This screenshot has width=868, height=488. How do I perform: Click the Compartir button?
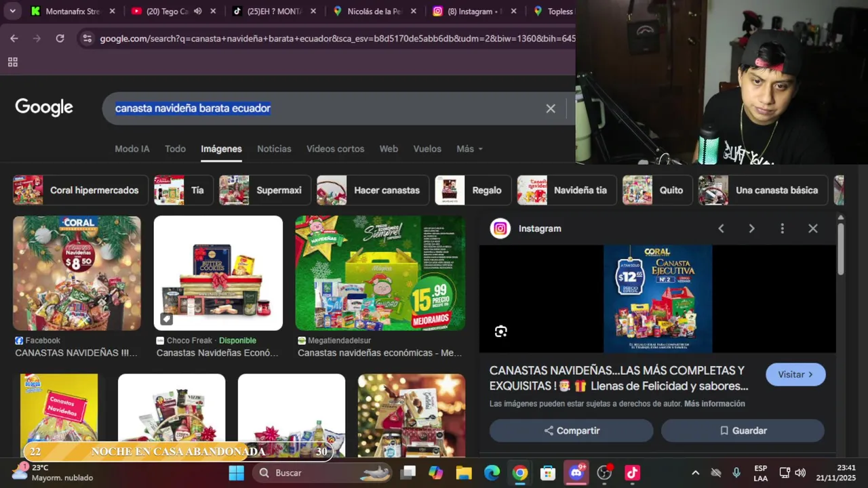tap(571, 430)
